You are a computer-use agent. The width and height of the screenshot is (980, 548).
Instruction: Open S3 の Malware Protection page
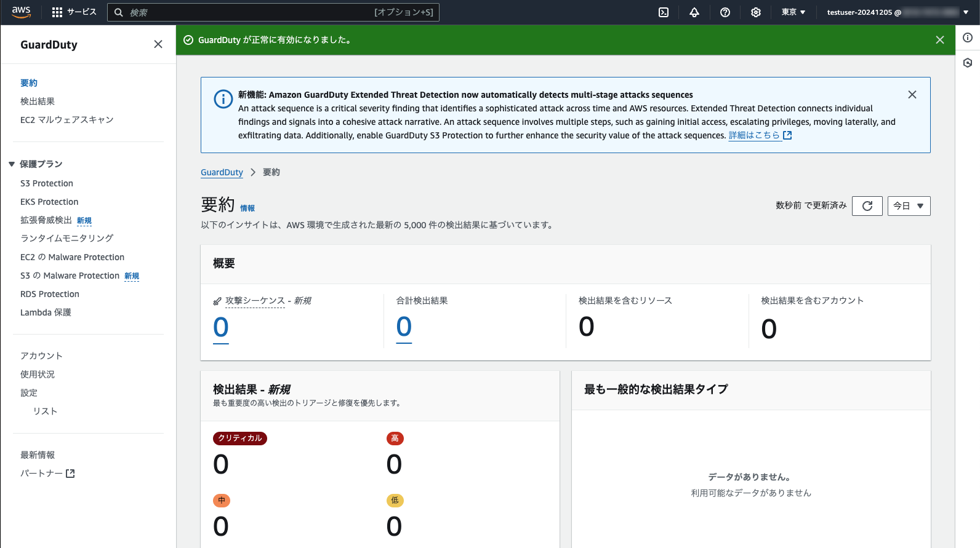point(70,276)
